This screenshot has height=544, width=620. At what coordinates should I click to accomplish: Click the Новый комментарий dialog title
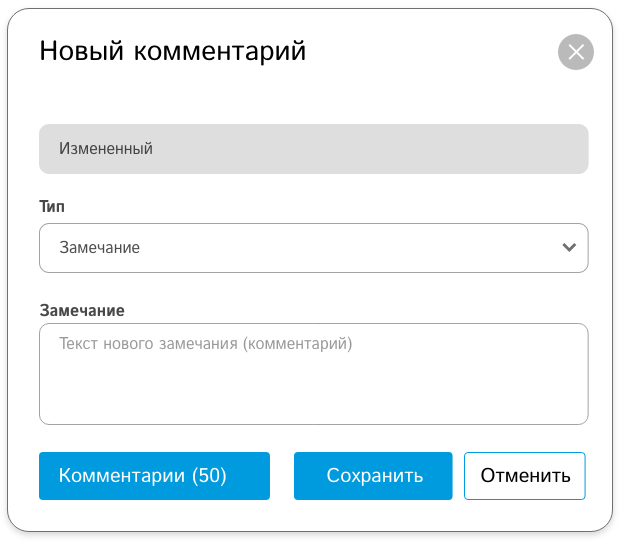coord(173,51)
